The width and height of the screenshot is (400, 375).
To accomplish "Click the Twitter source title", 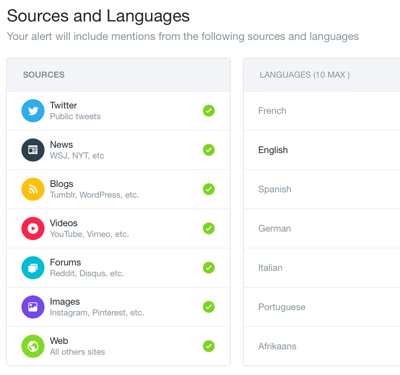I will click(63, 105).
